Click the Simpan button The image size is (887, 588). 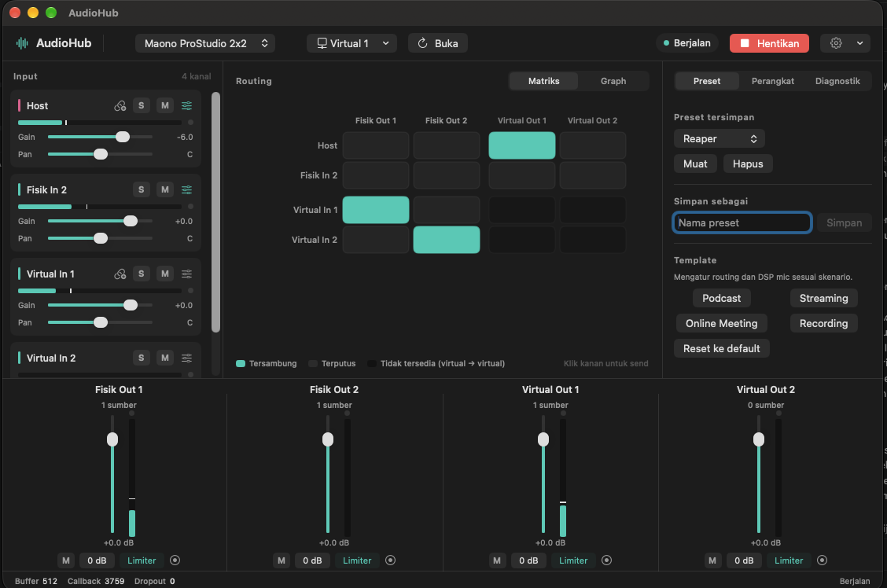[x=844, y=222]
